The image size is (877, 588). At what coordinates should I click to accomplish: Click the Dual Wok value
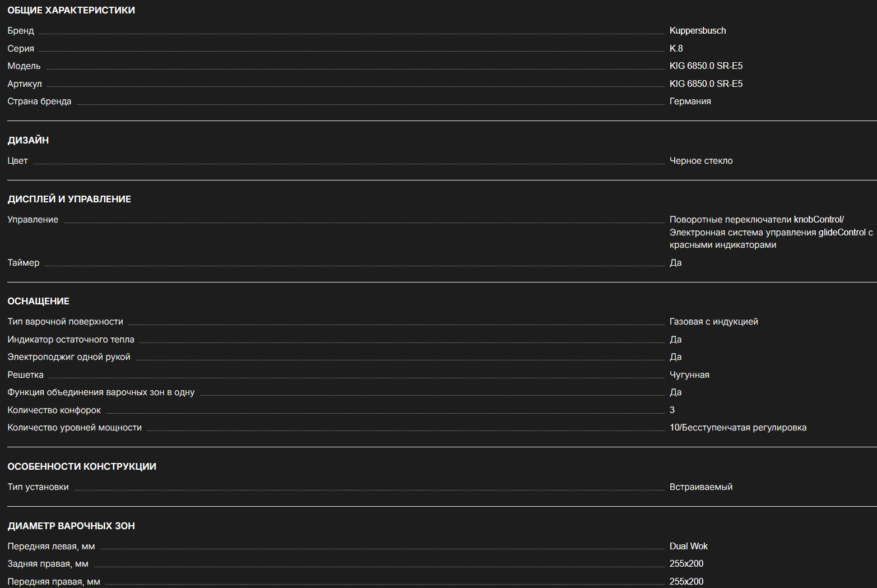pyautogui.click(x=688, y=547)
